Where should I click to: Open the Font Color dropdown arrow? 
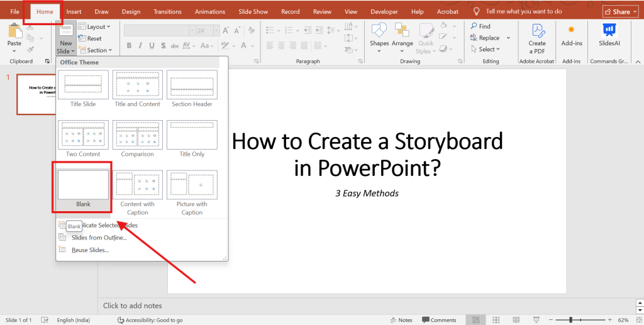(253, 46)
